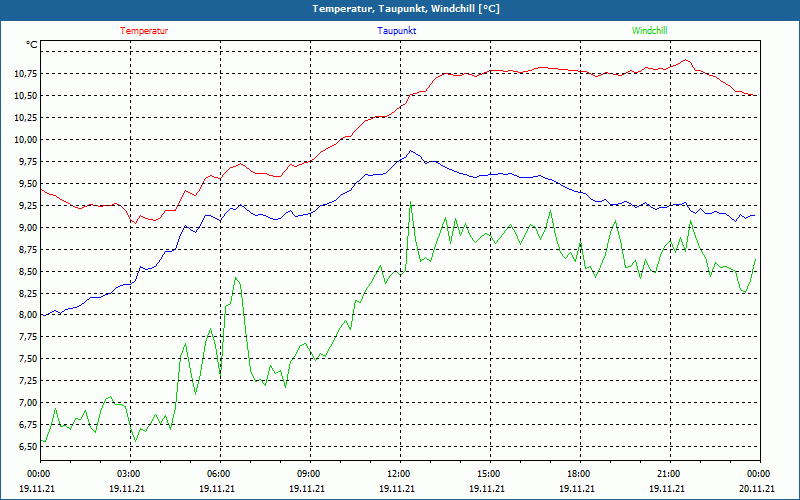Click the 10,75 y-axis value
This screenshot has width=800, height=500.
coord(26,74)
